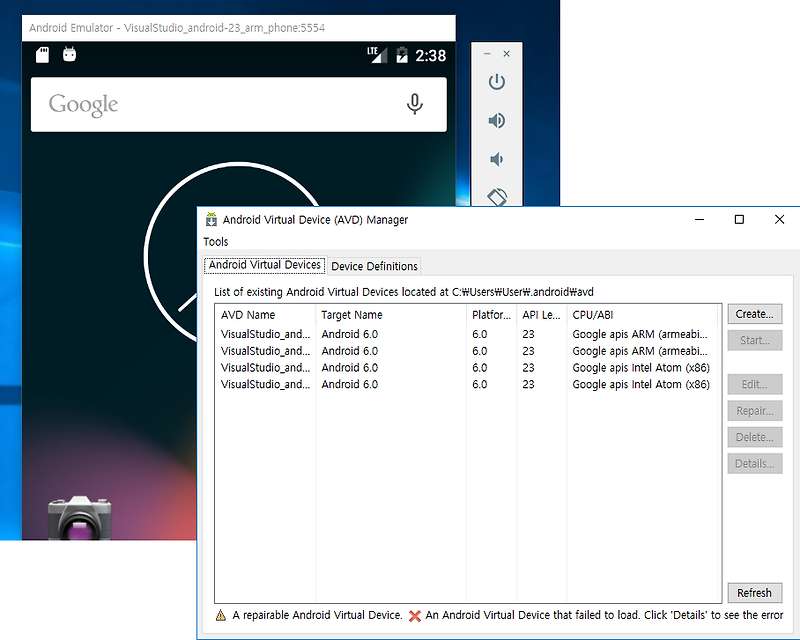
Task: Sort by the Target Name column header
Action: [x=391, y=315]
